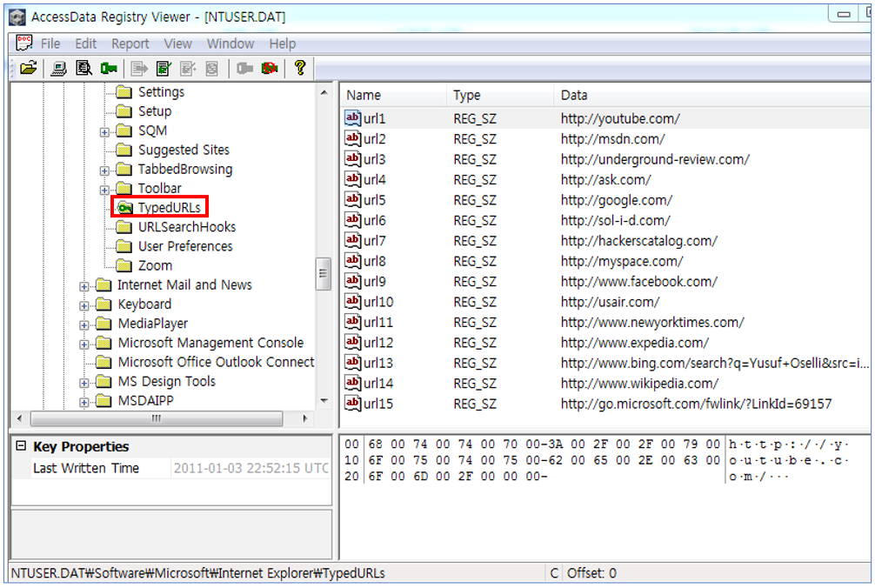Click the greyed document-arrow toolbar icon

pos(138,68)
